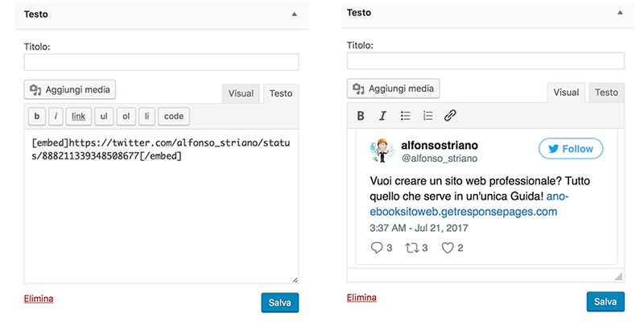Viewport: 644px width, 322px height.
Task: Insert bulleted list in Visual editor
Action: point(406,116)
